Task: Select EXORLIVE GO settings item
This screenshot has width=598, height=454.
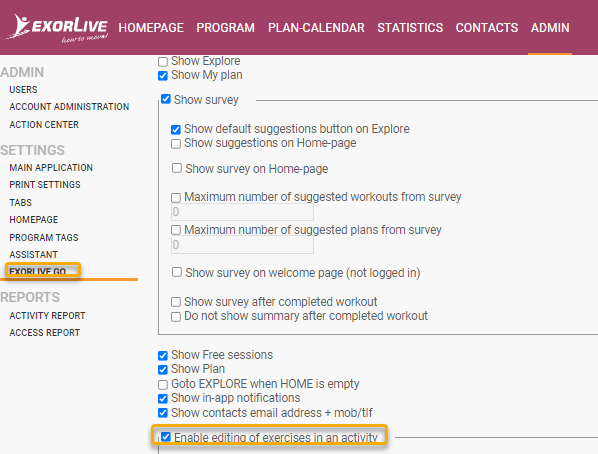Action: tap(38, 271)
